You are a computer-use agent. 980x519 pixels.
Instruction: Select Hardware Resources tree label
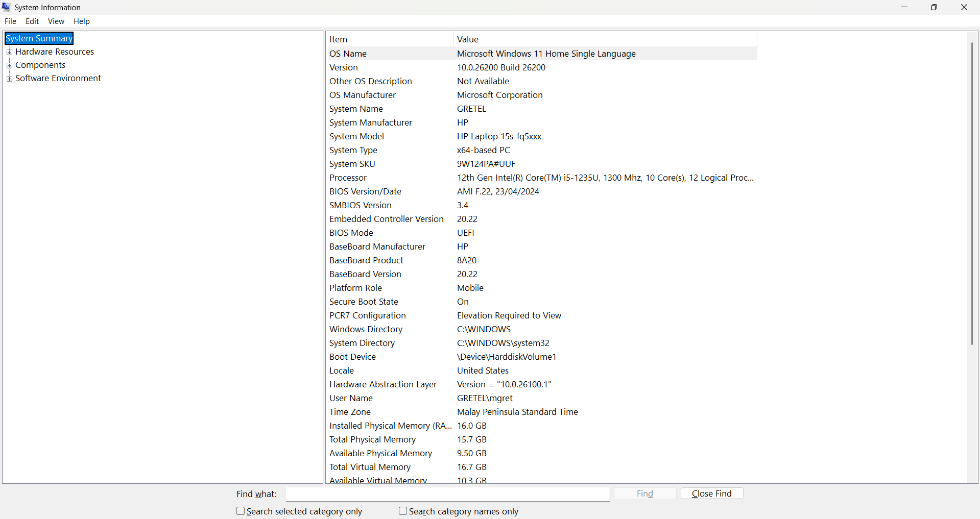tap(55, 52)
